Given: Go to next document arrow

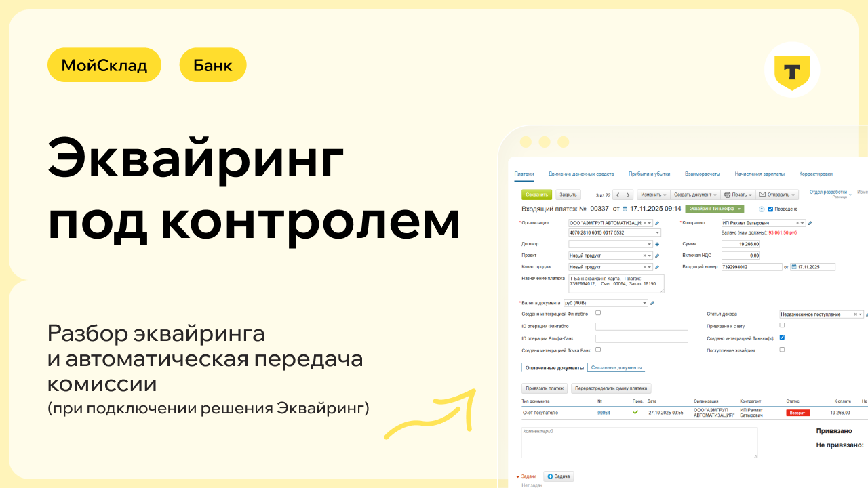Looking at the screenshot, I should 628,195.
